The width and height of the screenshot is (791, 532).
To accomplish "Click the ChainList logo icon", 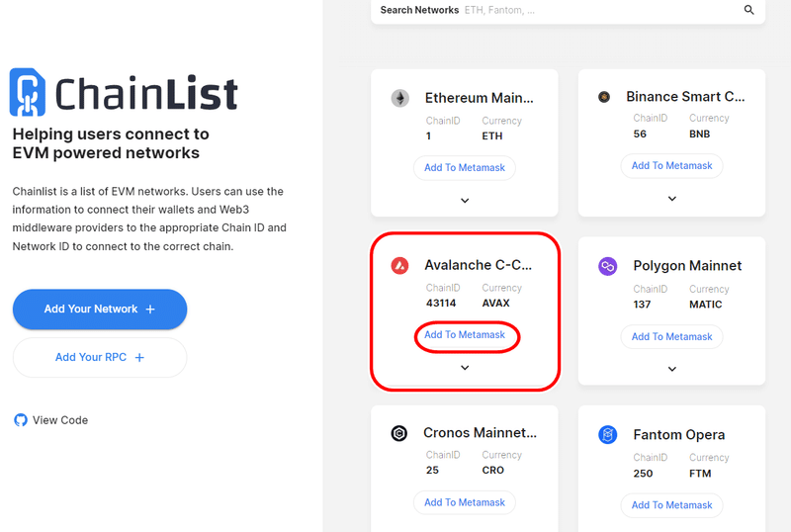I will tap(28, 92).
